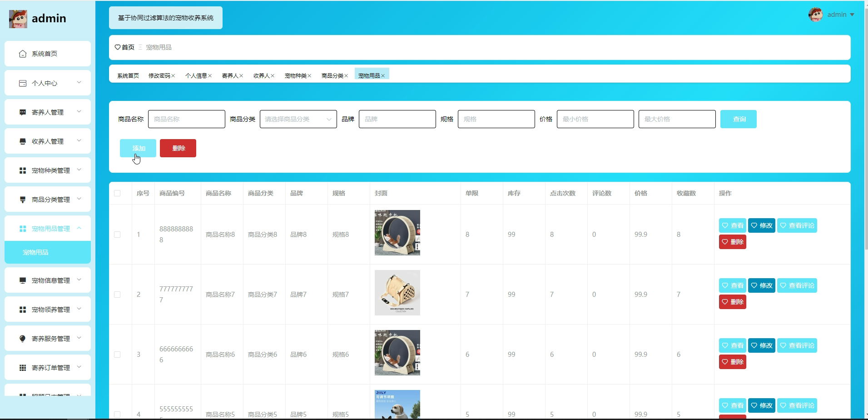Close the 个人信息 tab with its X

coord(210,76)
